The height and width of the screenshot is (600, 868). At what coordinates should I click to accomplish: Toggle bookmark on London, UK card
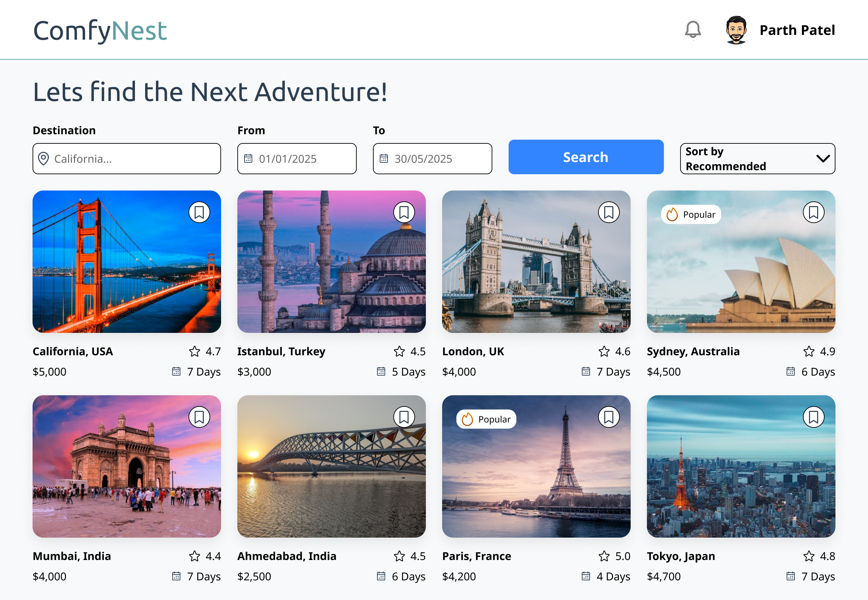pos(609,213)
